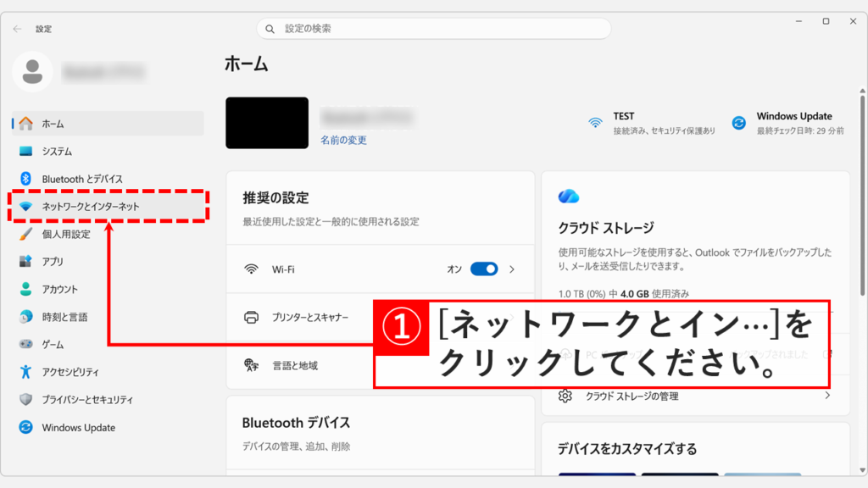Viewport: 868px width, 488px height.
Task: Click the gear icon for cloud storage management
Action: 565,396
